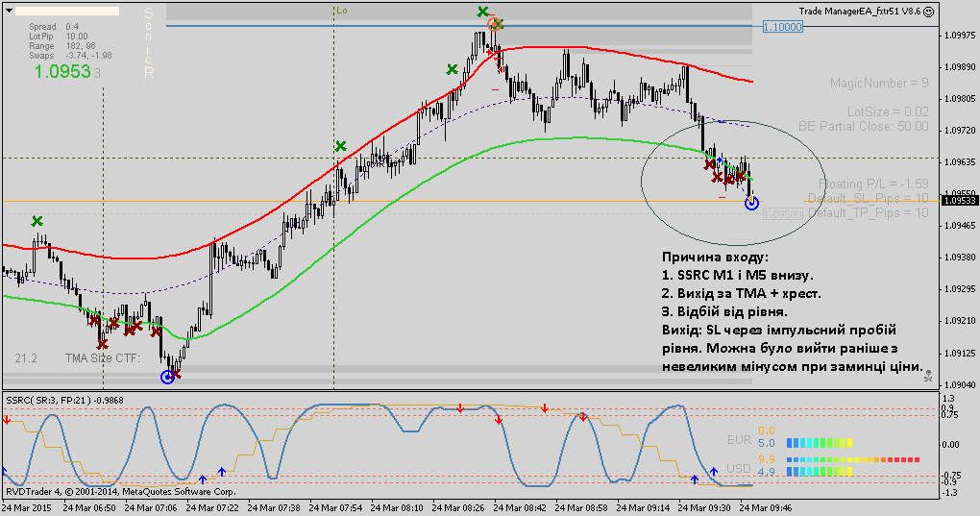This screenshot has height=516, width=980.
Task: Click BE Partial Close: 50.00 label
Action: coord(863,126)
